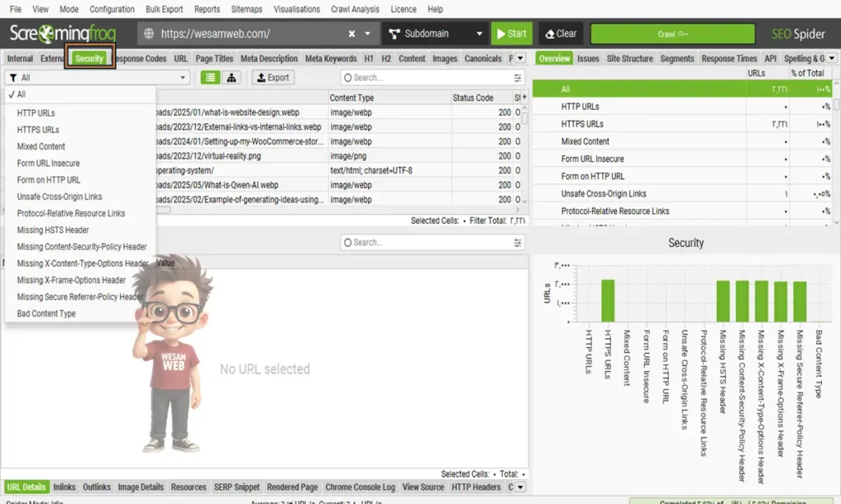Open the Subdomain crawl mode dropdown

click(479, 34)
